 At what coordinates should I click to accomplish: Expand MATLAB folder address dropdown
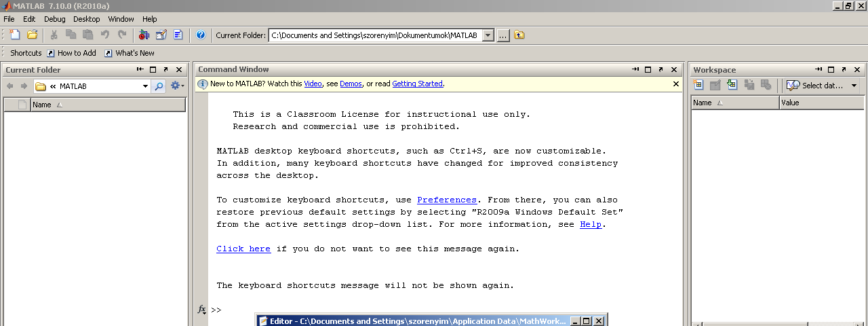point(145,86)
